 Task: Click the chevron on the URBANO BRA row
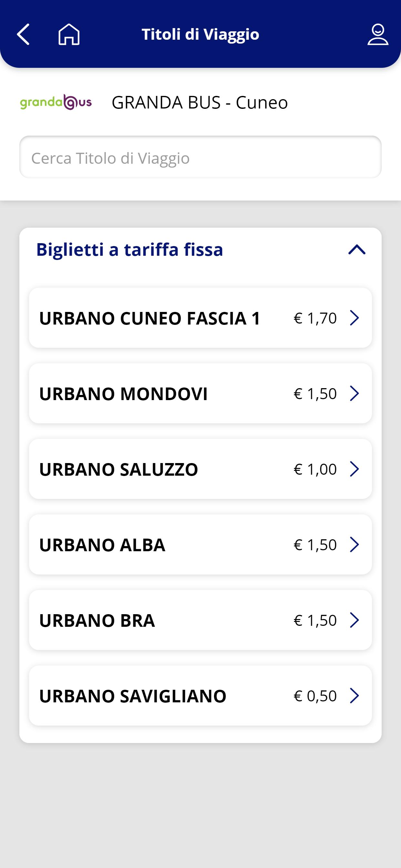coord(354,620)
